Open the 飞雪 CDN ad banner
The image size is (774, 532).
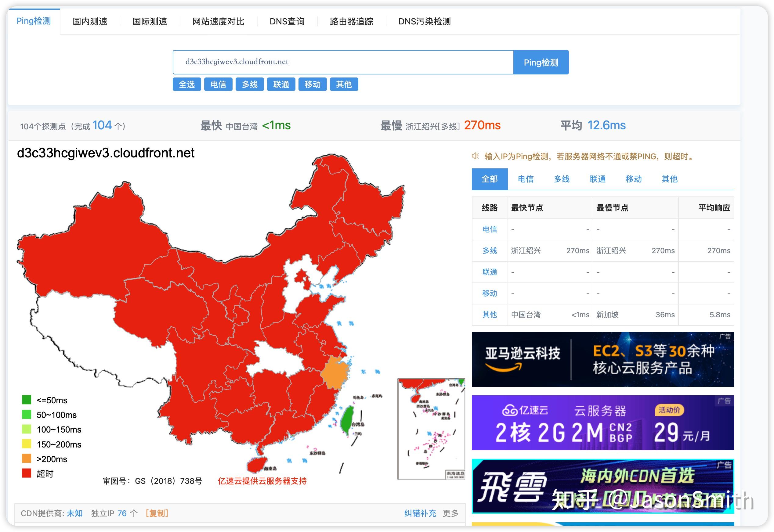[603, 486]
